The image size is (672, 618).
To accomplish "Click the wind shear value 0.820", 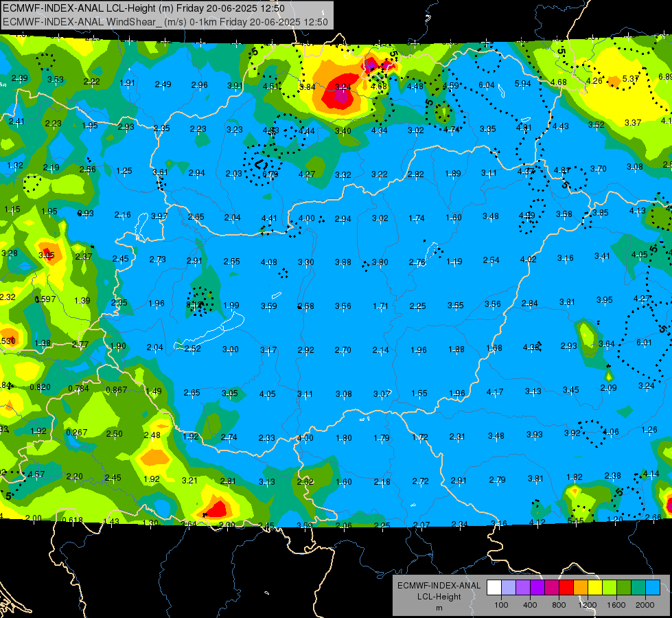I will point(40,387).
